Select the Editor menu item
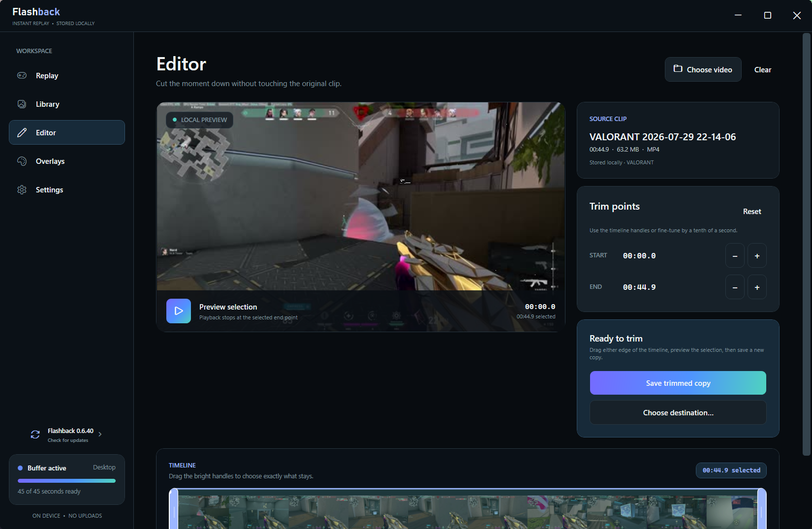Viewport: 812px width, 529px height. 67,132
